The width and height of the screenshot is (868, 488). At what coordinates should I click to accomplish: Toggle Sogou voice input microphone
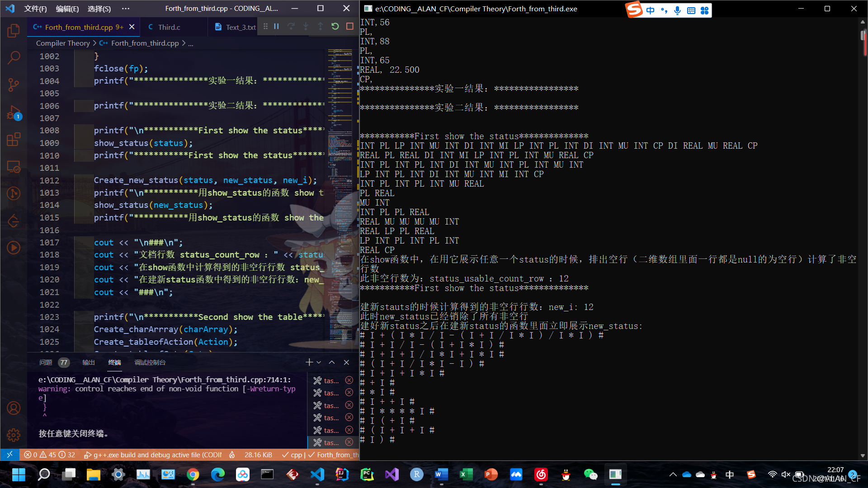[677, 10]
